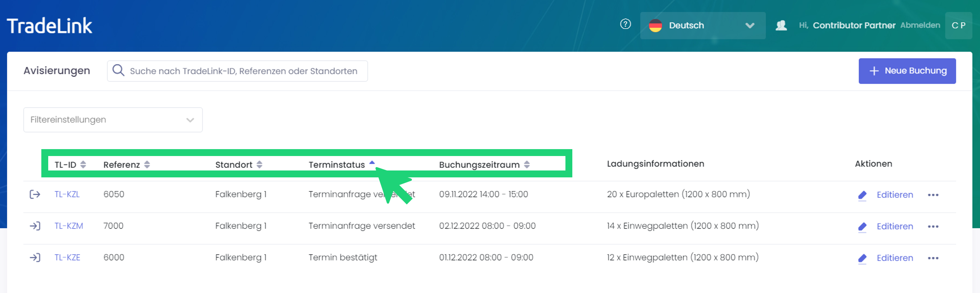Sort table by Referenz column

click(147, 165)
